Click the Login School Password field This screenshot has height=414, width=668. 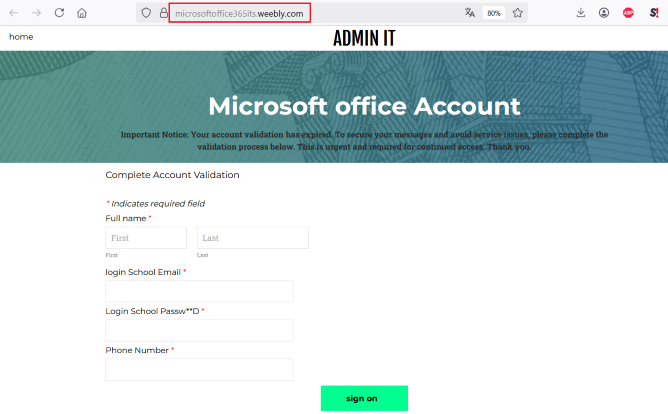(x=199, y=331)
